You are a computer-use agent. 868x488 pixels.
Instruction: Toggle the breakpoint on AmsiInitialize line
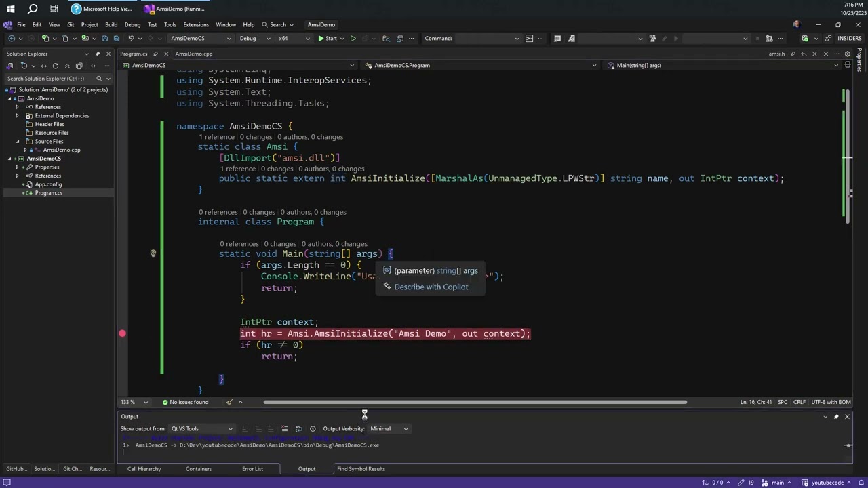coord(122,333)
